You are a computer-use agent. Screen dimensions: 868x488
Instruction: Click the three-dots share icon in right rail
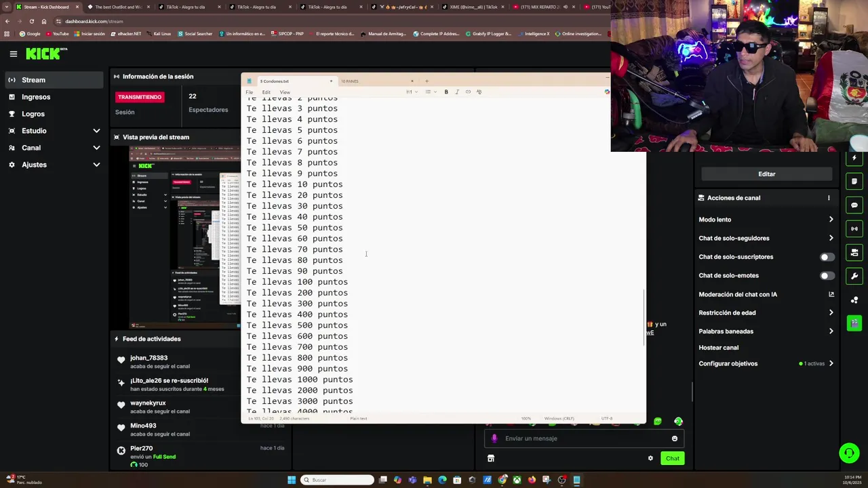854,300
